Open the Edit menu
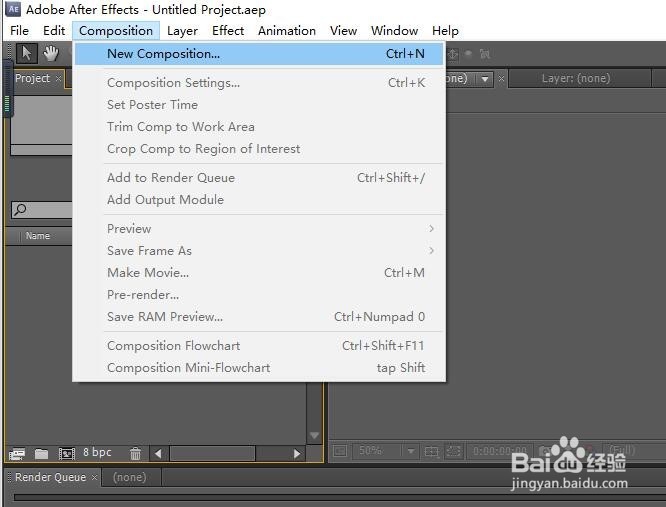 click(54, 31)
